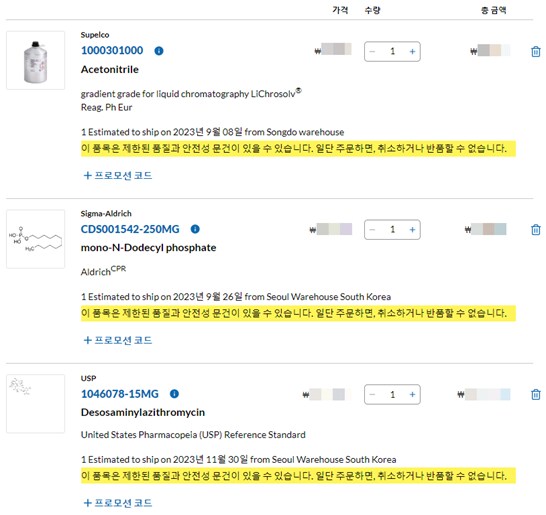Click the dodecyl phosphate structure thumbnail
Screen dimensions: 546x515
(x=36, y=239)
